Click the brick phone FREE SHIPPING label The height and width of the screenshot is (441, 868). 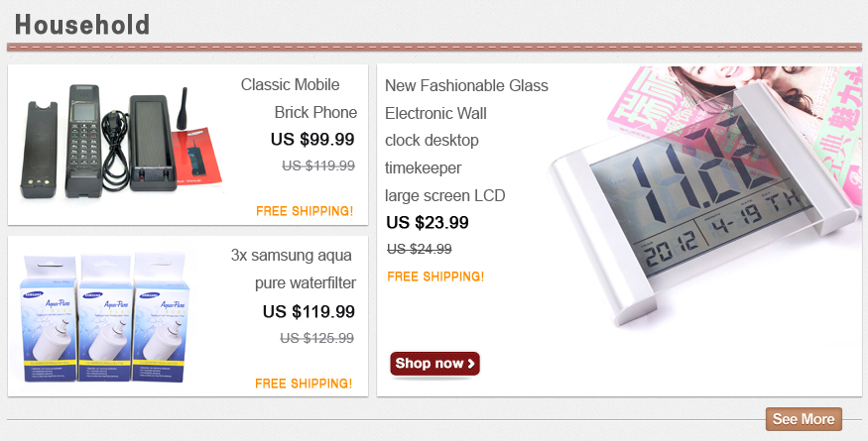pos(305,211)
